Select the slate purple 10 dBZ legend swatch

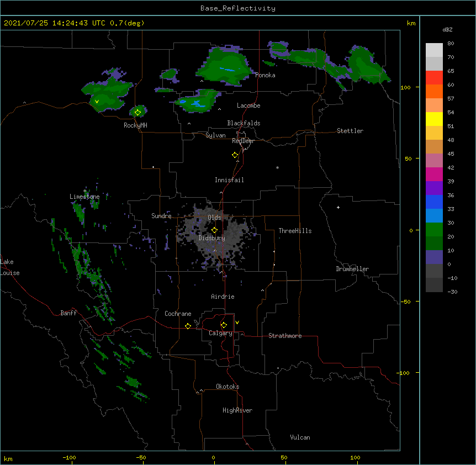434,257
